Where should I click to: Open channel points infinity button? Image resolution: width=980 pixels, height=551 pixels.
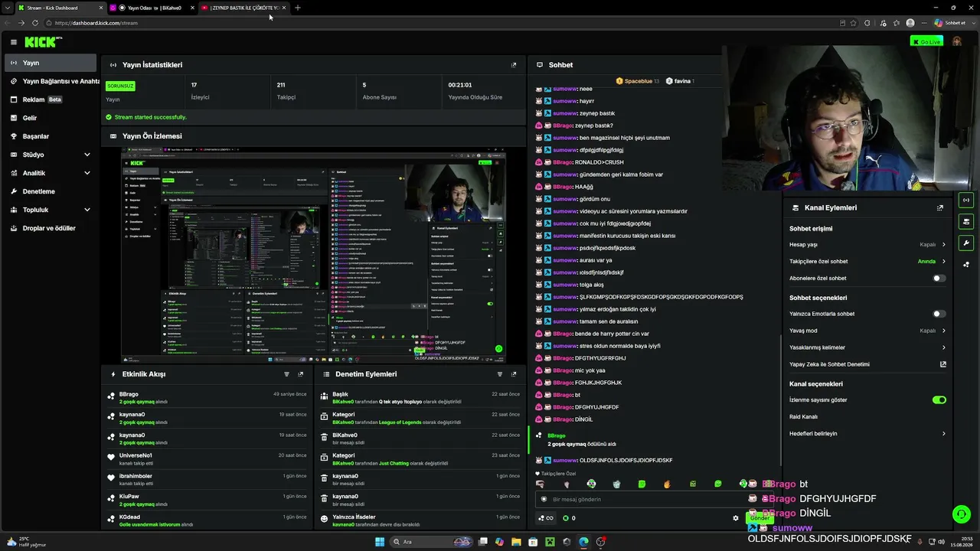point(547,518)
